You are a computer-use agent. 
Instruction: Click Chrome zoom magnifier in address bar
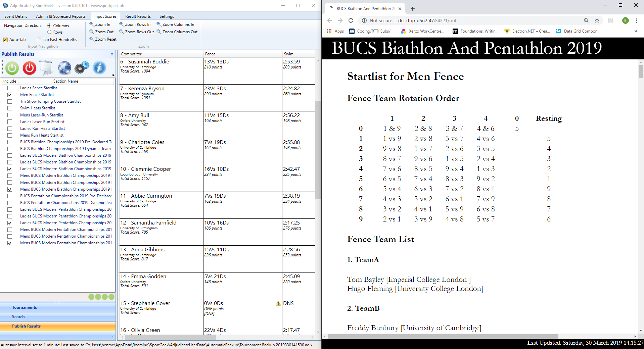click(586, 20)
